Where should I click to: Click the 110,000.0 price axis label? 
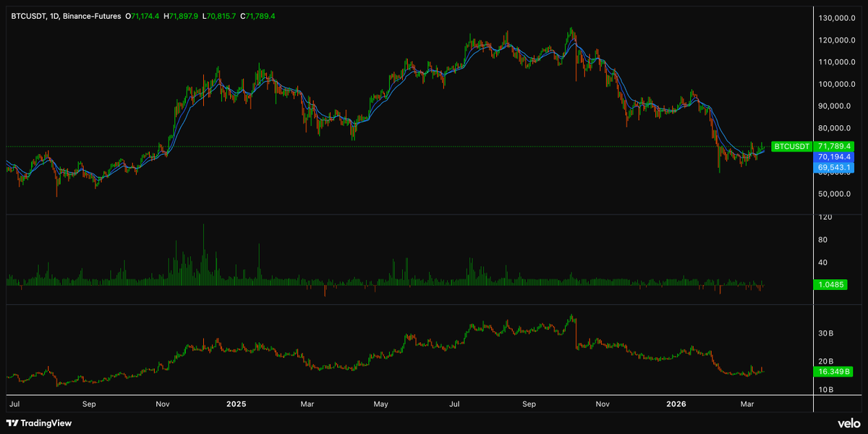pyautogui.click(x=835, y=62)
